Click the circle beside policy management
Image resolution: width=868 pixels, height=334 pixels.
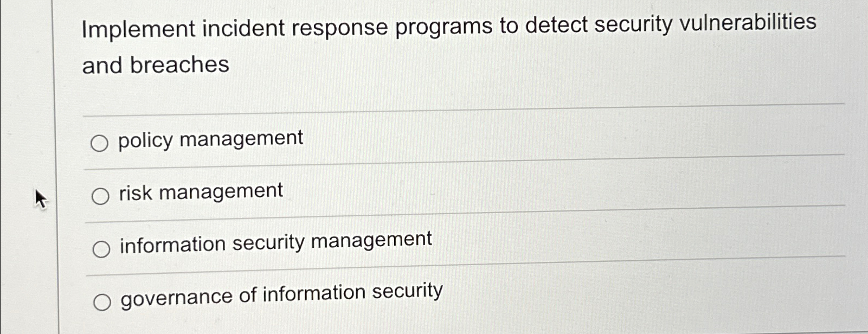tap(100, 143)
